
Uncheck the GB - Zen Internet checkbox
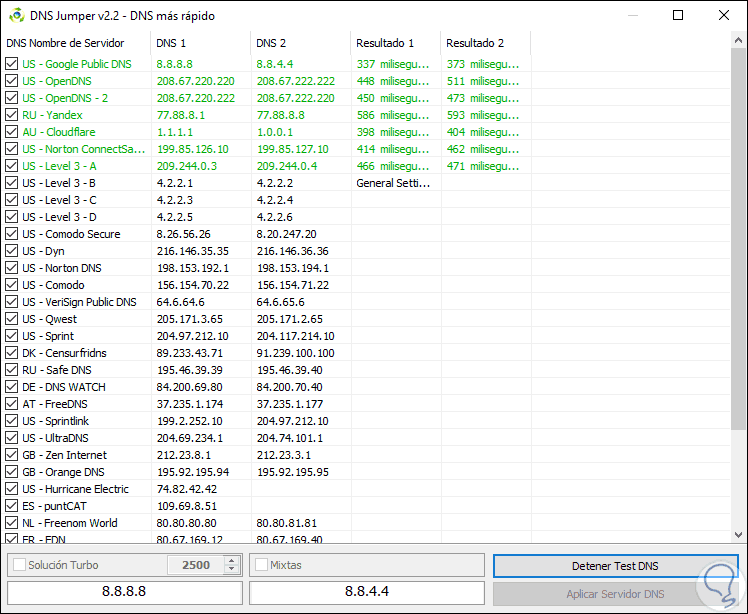[11, 455]
